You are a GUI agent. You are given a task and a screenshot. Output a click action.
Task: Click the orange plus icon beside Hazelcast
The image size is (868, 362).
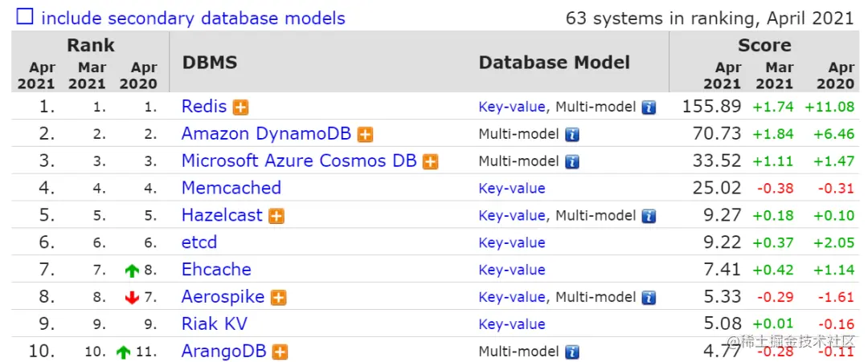[276, 216]
